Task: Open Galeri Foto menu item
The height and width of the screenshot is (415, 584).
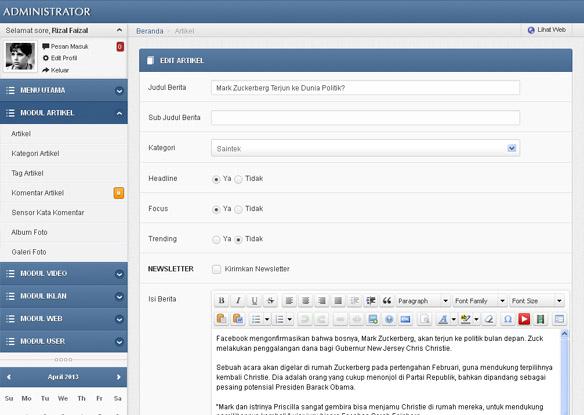Action: click(x=29, y=252)
